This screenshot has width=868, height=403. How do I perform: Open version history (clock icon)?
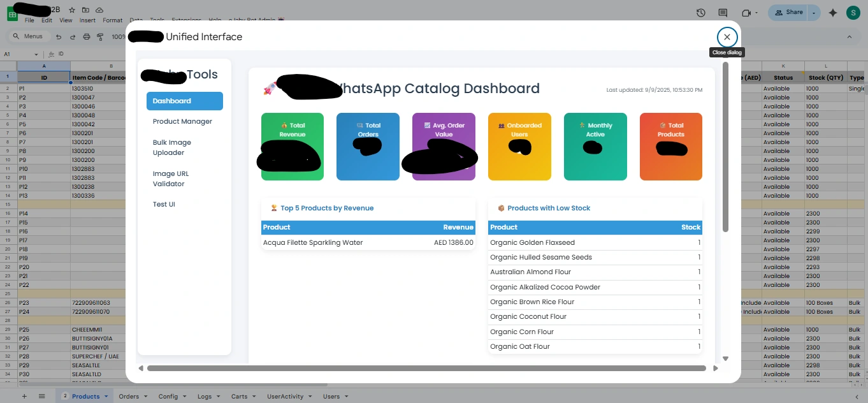pyautogui.click(x=700, y=12)
